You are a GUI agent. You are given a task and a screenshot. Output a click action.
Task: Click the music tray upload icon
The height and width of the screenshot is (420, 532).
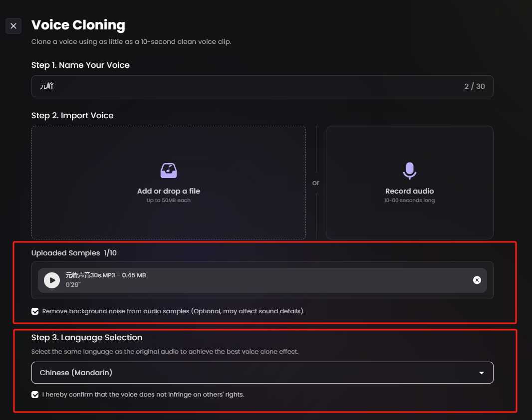click(169, 171)
